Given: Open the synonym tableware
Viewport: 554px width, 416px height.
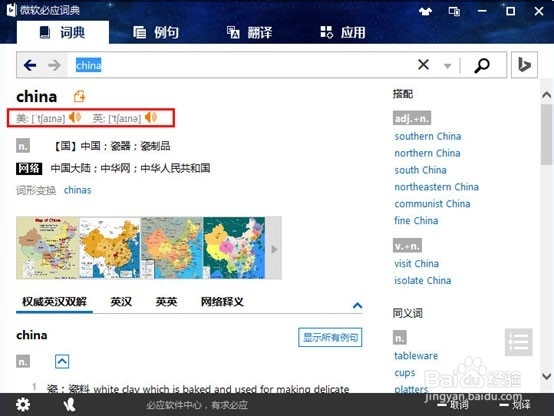Looking at the screenshot, I should [416, 356].
